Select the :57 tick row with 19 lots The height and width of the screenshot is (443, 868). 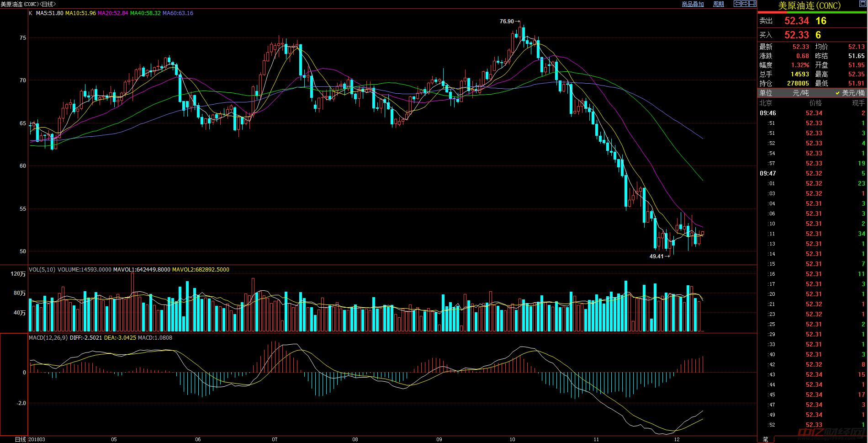[x=812, y=163]
